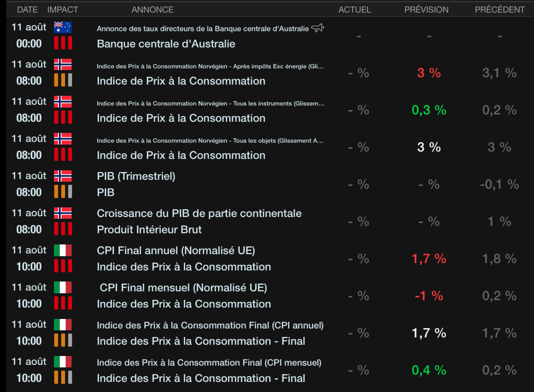
Task: Click Italy flag beside CPI Final mensuel (Normalisé UE)
Action: tap(63, 287)
